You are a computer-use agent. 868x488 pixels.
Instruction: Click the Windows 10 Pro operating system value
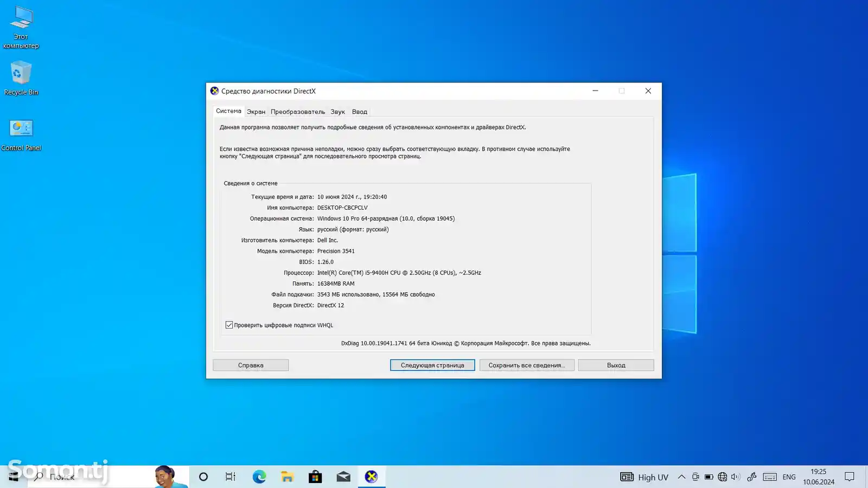pyautogui.click(x=386, y=219)
